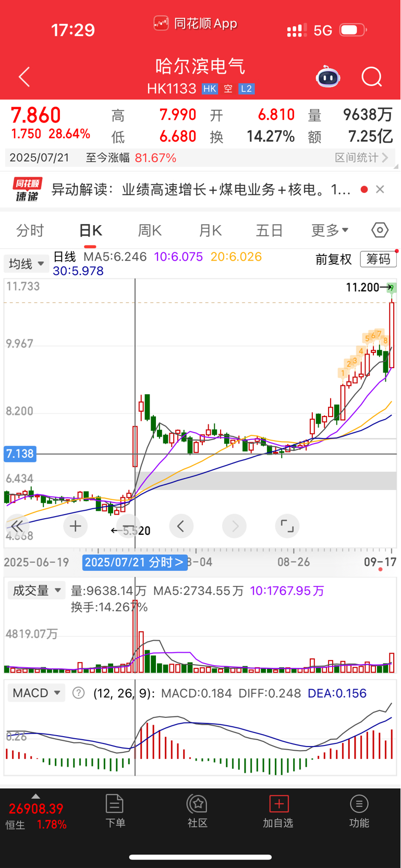Screen dimensions: 401x868
Task: Tap the 7.138 price crosshair label
Action: point(20,454)
